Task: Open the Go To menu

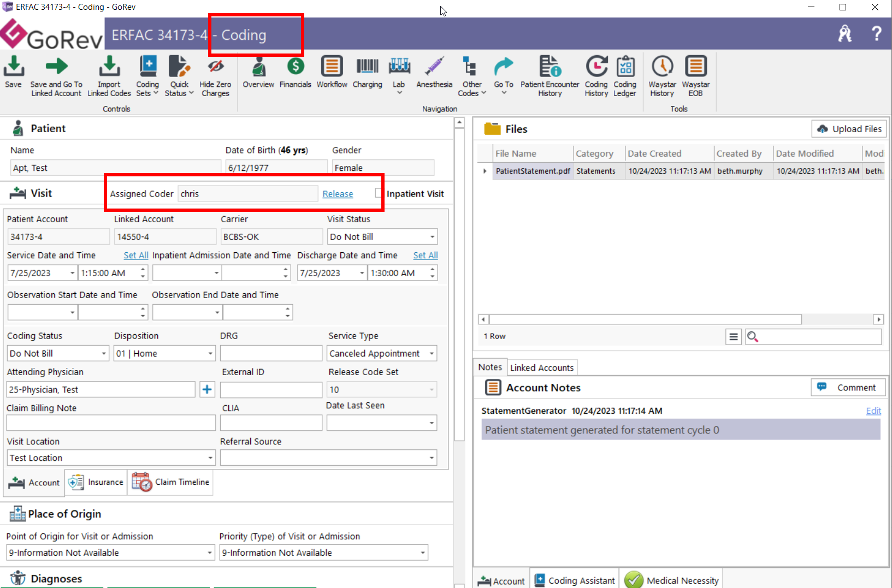Action: 504,75
